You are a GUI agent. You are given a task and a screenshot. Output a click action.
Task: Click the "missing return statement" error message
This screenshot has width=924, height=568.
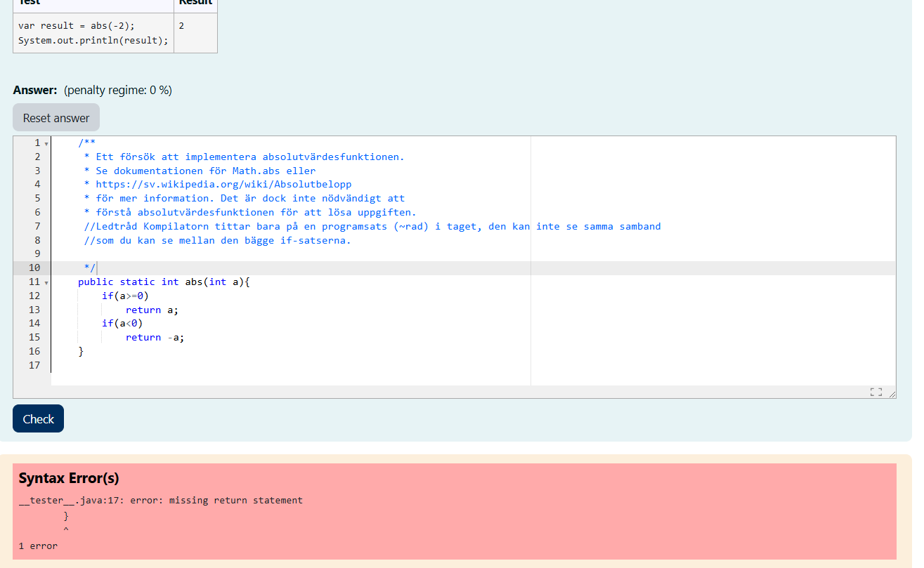click(235, 501)
